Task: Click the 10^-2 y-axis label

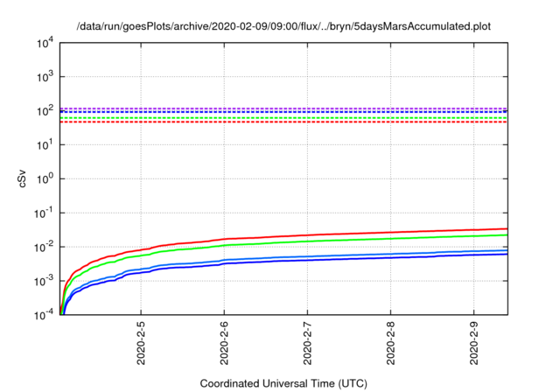Action: (43, 247)
